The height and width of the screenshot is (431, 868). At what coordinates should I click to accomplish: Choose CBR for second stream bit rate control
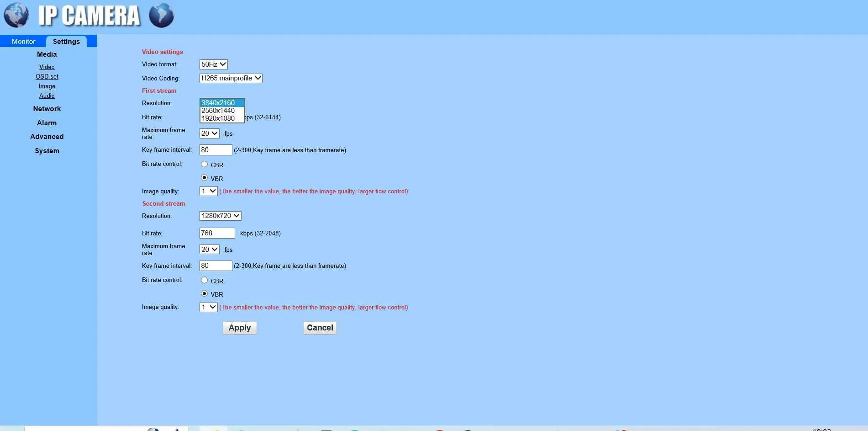(204, 280)
